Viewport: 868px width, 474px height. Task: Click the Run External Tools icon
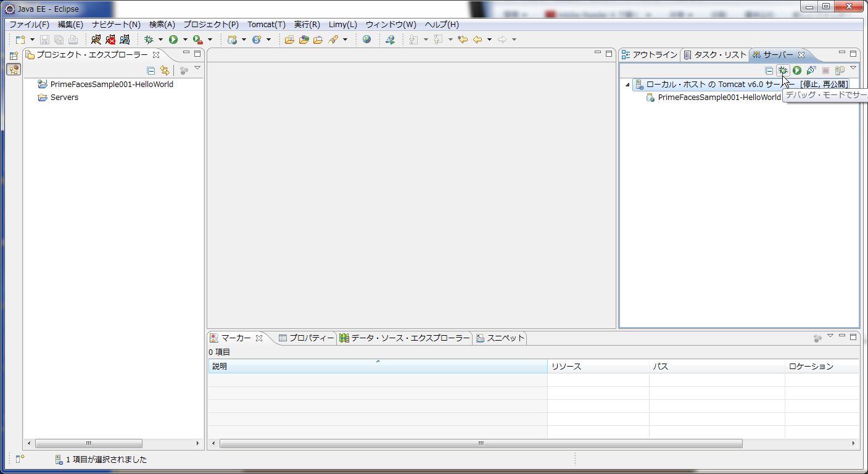197,39
